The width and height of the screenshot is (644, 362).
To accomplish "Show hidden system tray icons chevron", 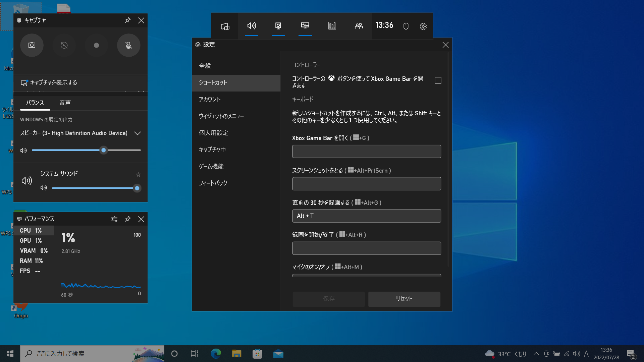I will click(536, 354).
